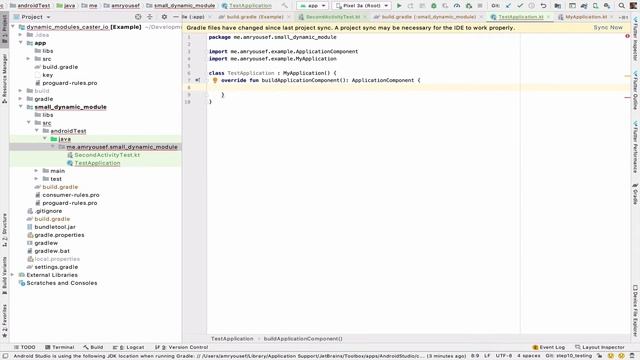Screen dimensions: 640x360
Task: Click the collapse all icon in Project panel
Action: point(150,17)
